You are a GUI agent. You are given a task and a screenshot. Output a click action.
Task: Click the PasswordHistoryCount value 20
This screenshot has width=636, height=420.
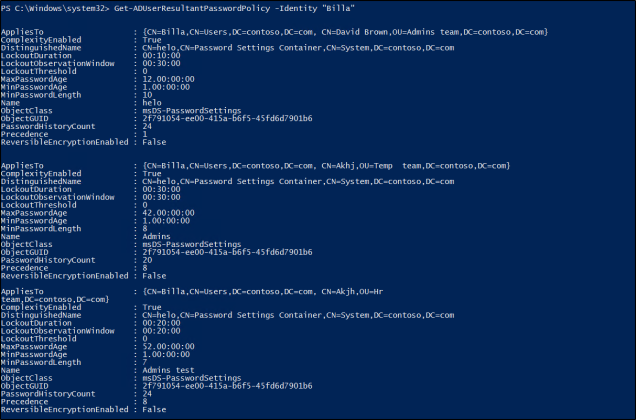point(146,264)
